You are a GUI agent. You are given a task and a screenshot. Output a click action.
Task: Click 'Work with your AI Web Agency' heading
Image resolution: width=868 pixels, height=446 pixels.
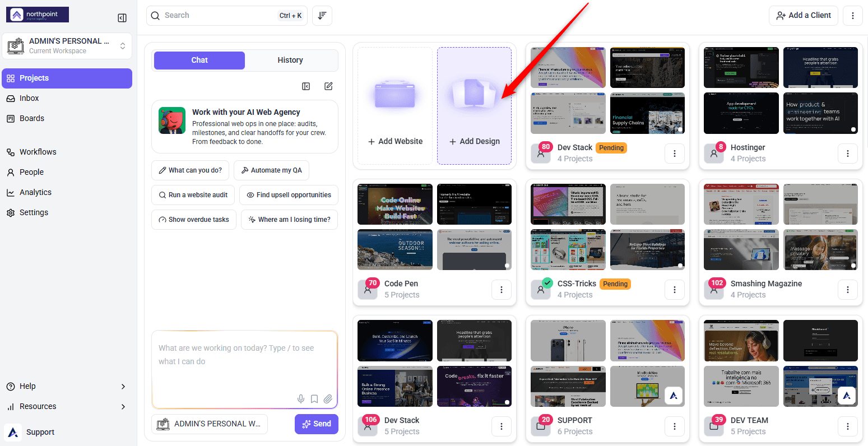246,112
